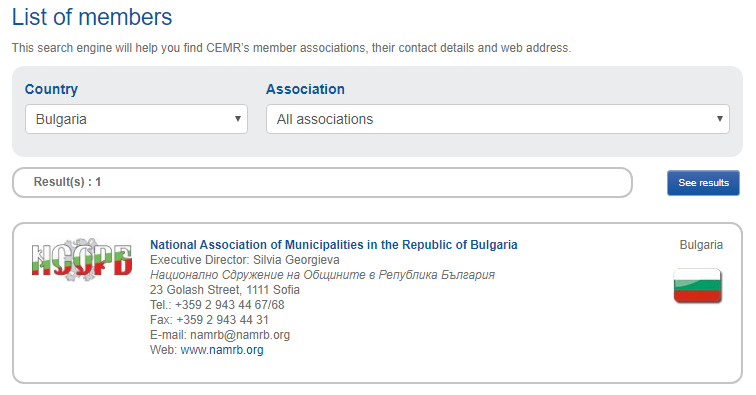Click the Fax +359 2 943 44 31 line
The image size is (756, 395).
click(209, 320)
